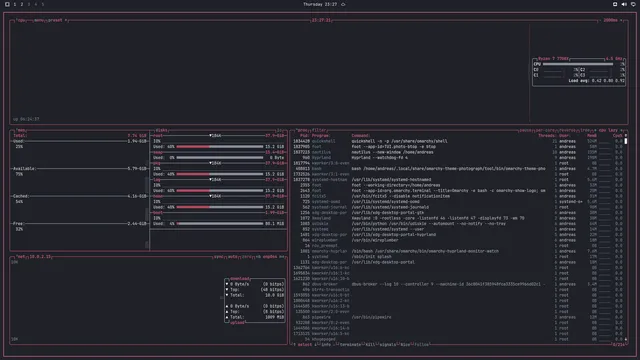Viewport: 640px width, 360px height.
Task: Click the select up arrow in proc footer
Action: pos(294,344)
